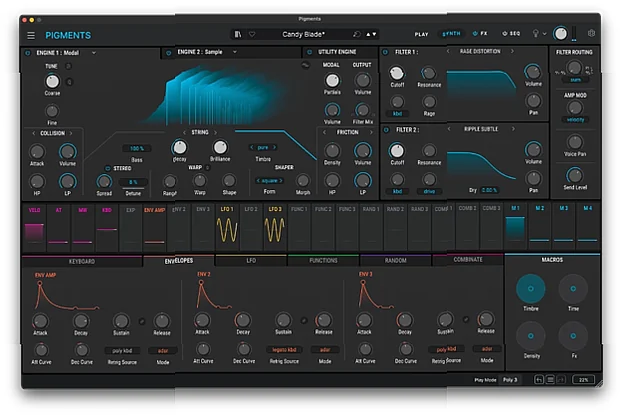This screenshot has height=415, width=622.
Task: Toggle the Warp enable button
Action: pos(207,168)
